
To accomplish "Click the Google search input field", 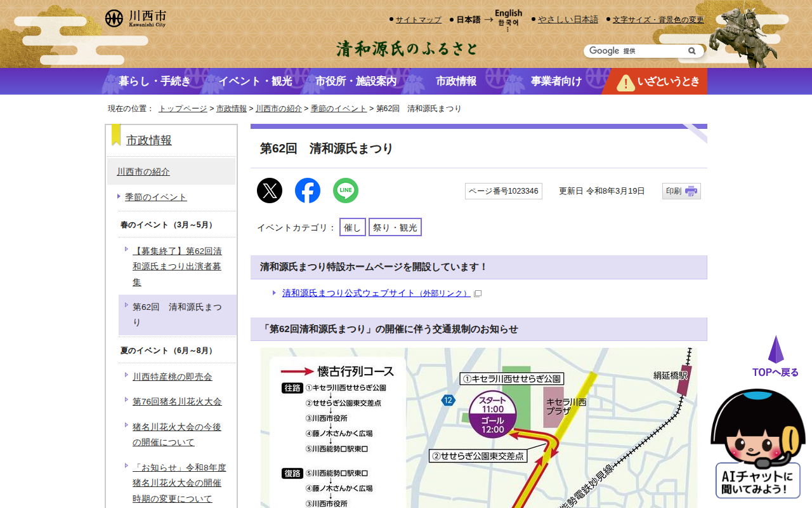I will coord(634,51).
